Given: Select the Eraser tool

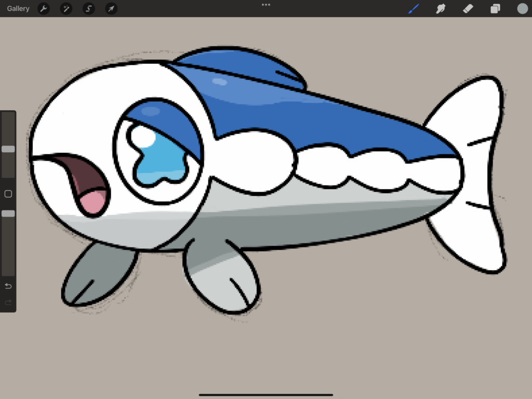Looking at the screenshot, I should click(468, 8).
